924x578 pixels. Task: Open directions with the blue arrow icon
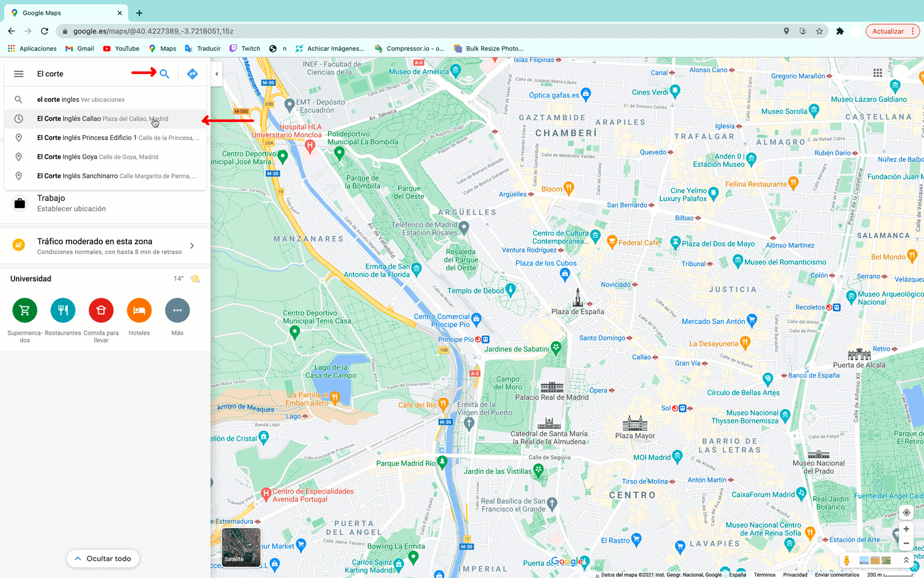pyautogui.click(x=192, y=74)
